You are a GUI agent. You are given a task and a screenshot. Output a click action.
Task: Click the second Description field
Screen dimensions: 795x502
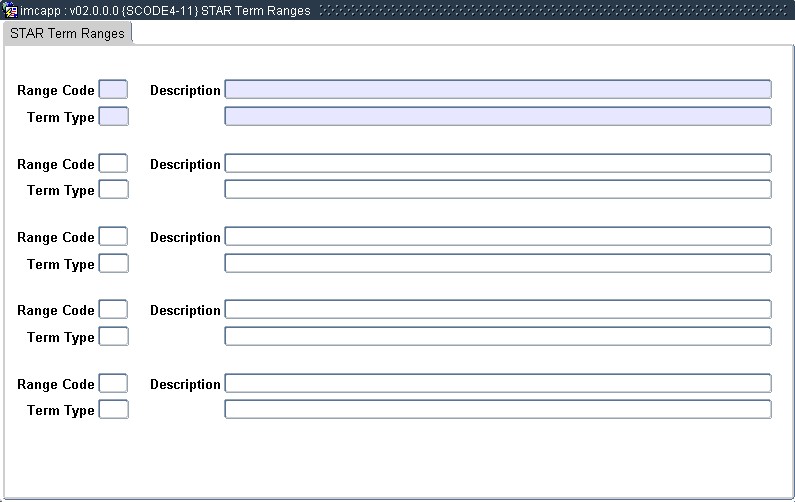pyautogui.click(x=498, y=163)
